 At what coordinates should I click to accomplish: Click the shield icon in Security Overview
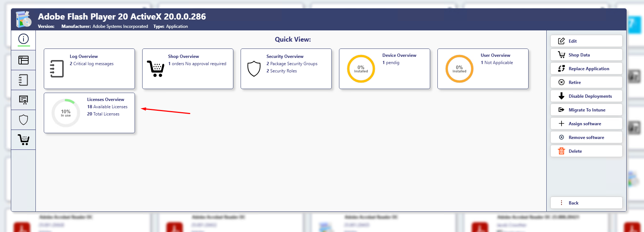254,68
